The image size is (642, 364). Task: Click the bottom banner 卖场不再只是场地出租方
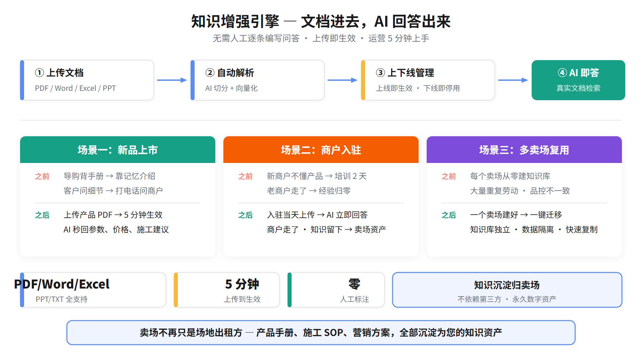pos(191,333)
